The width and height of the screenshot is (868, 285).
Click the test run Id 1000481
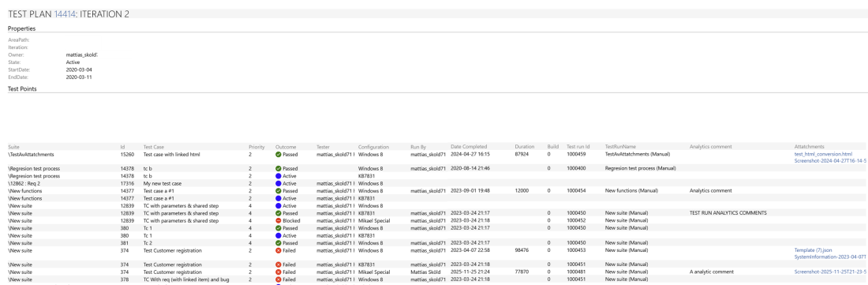tap(576, 272)
